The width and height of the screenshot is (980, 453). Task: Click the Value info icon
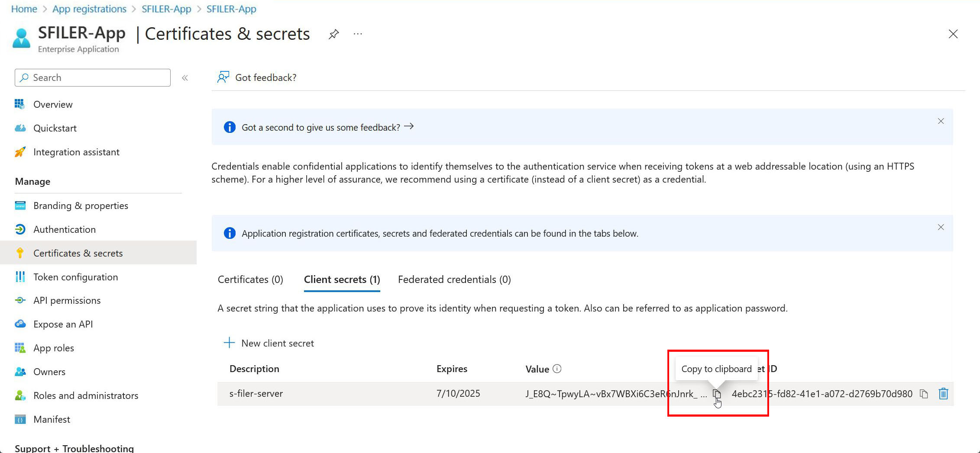coord(557,369)
